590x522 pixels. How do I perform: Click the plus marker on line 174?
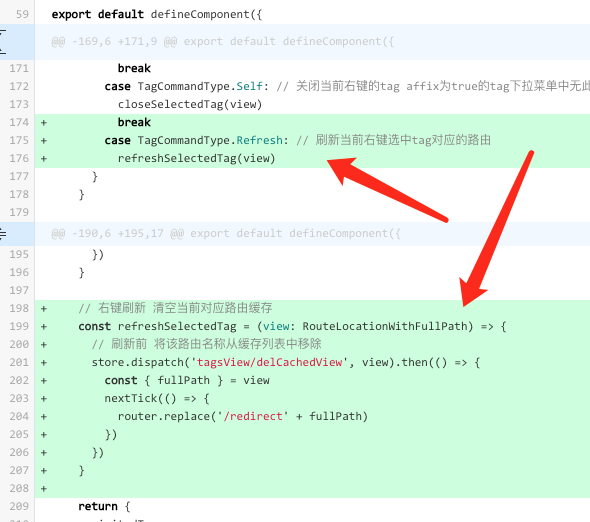tap(44, 123)
